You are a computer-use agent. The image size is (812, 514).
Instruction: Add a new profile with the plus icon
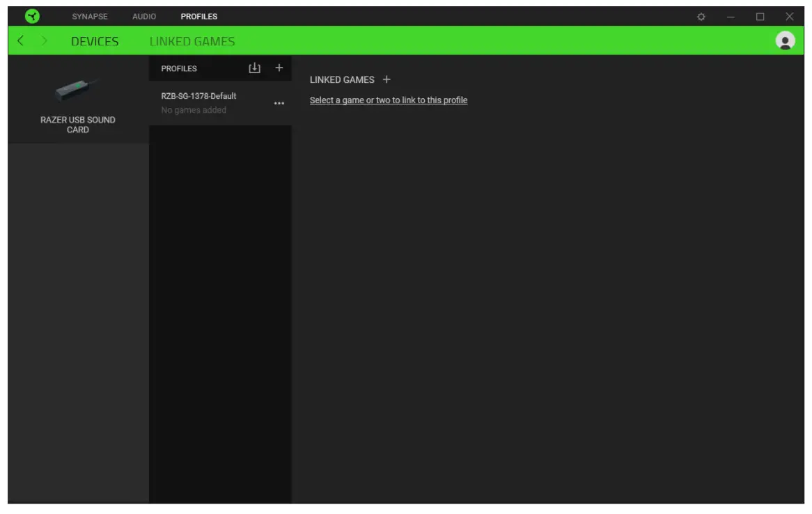278,68
